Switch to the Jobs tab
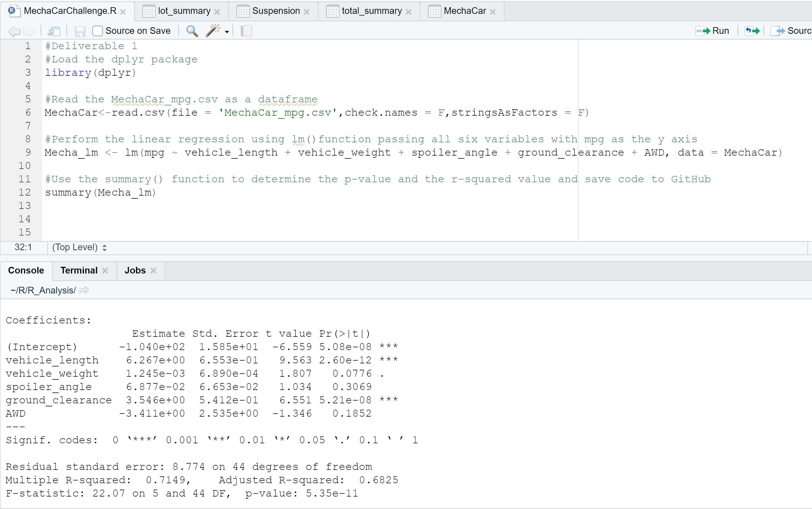This screenshot has width=812, height=509. pyautogui.click(x=135, y=271)
